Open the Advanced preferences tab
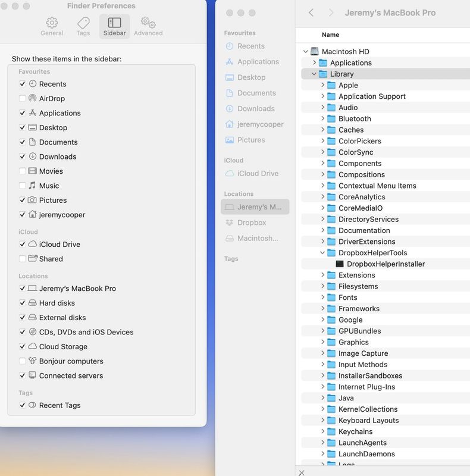The image size is (470, 476). click(x=148, y=26)
